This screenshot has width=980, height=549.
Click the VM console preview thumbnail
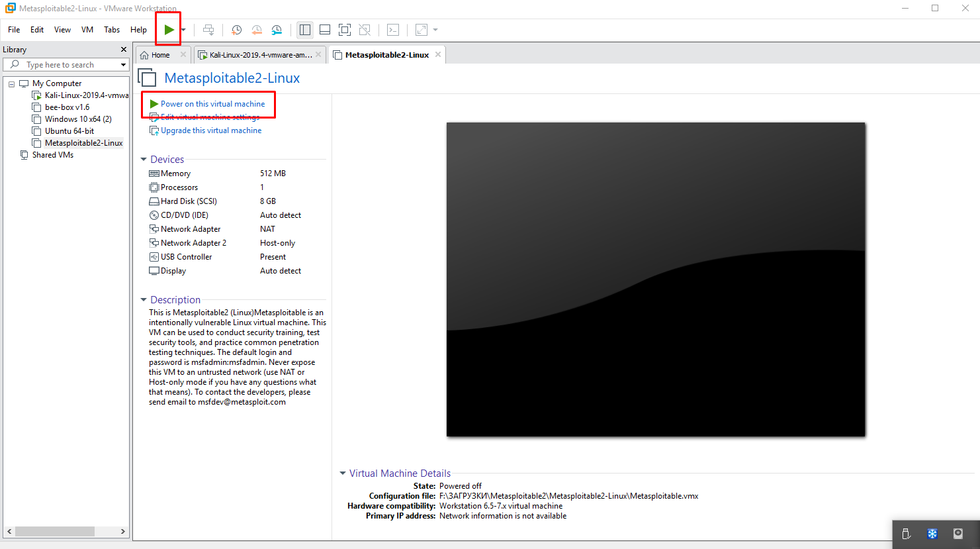pyautogui.click(x=656, y=279)
